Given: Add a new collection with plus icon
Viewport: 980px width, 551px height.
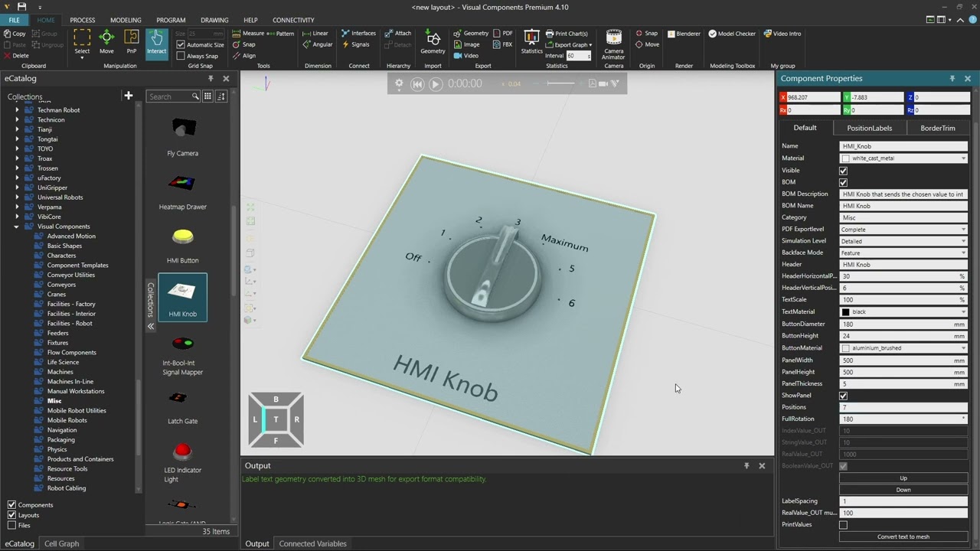Looking at the screenshot, I should point(129,96).
